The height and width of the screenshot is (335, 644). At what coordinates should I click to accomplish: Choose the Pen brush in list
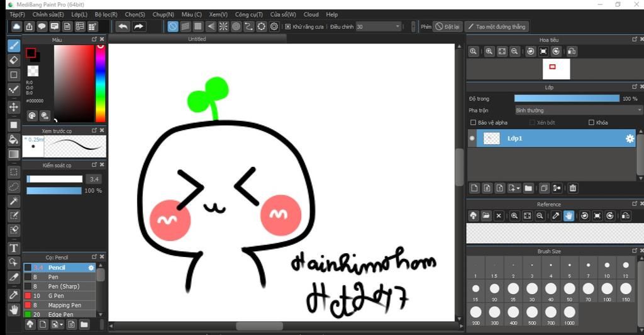pyautogui.click(x=60, y=277)
